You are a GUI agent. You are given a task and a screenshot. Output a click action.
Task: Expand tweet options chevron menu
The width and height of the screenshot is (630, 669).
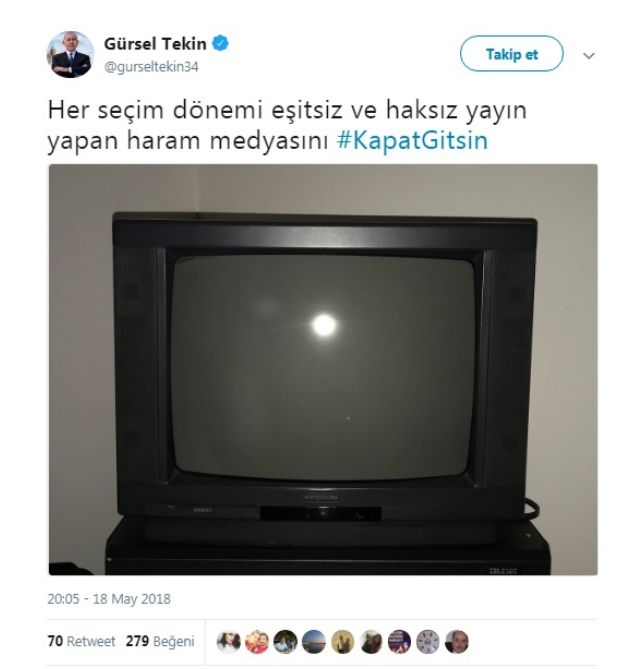(x=589, y=55)
